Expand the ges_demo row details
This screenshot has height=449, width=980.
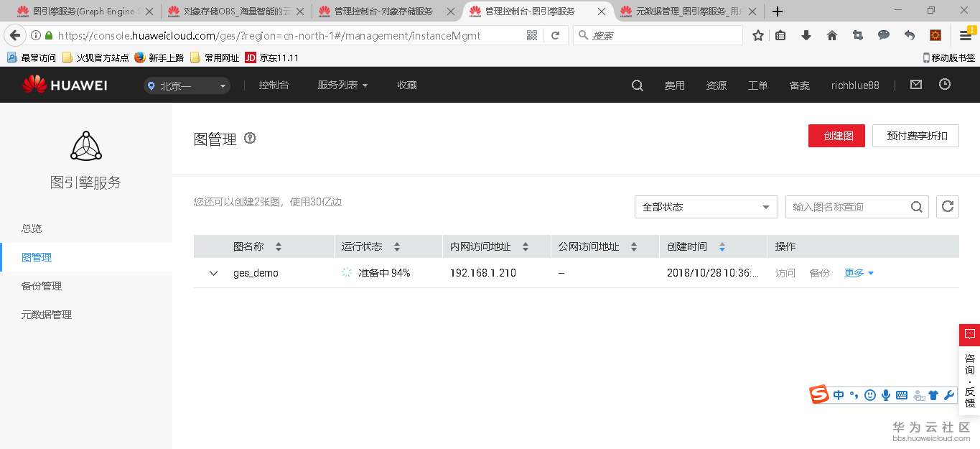[x=213, y=273]
